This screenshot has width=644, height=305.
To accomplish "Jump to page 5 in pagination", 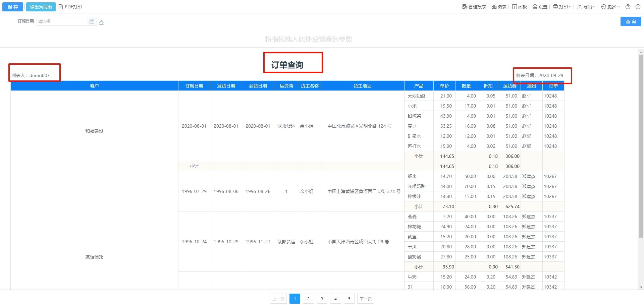I will (x=349, y=299).
